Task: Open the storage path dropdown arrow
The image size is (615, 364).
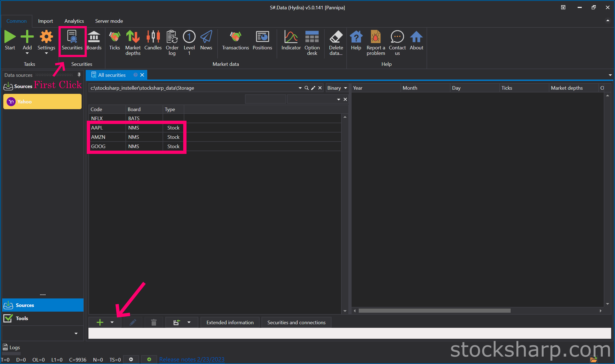Action: click(300, 88)
